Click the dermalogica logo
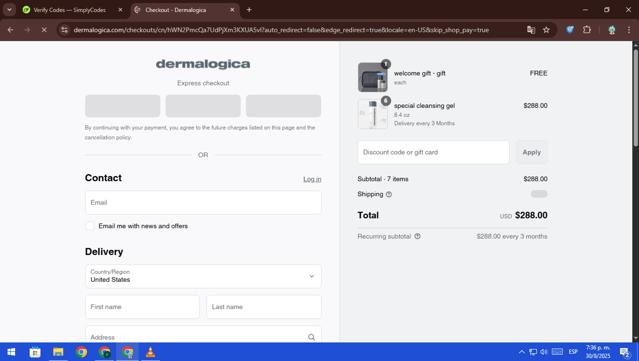This screenshot has height=361, width=639. click(x=203, y=64)
